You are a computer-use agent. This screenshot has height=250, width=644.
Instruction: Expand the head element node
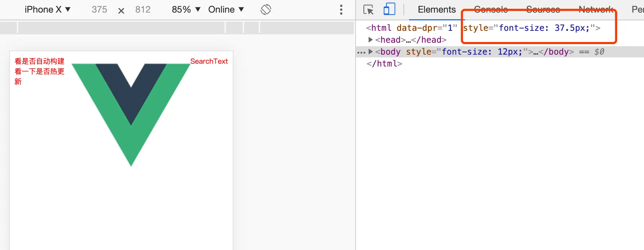pos(371,40)
